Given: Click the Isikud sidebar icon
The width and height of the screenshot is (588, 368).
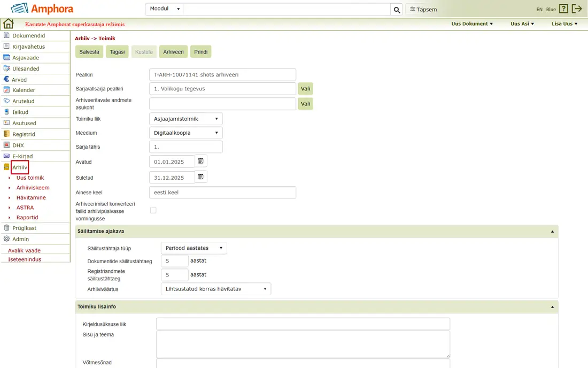Looking at the screenshot, I should (x=6, y=112).
